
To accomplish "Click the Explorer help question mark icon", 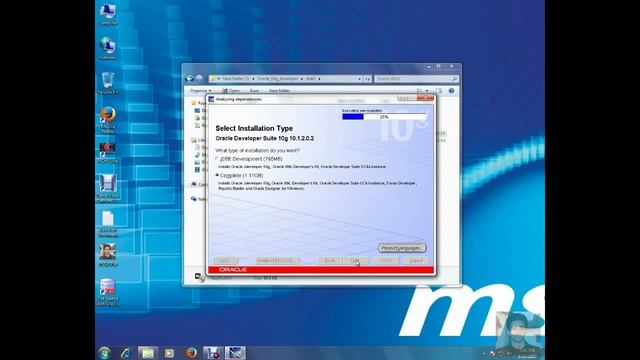I will [x=451, y=91].
